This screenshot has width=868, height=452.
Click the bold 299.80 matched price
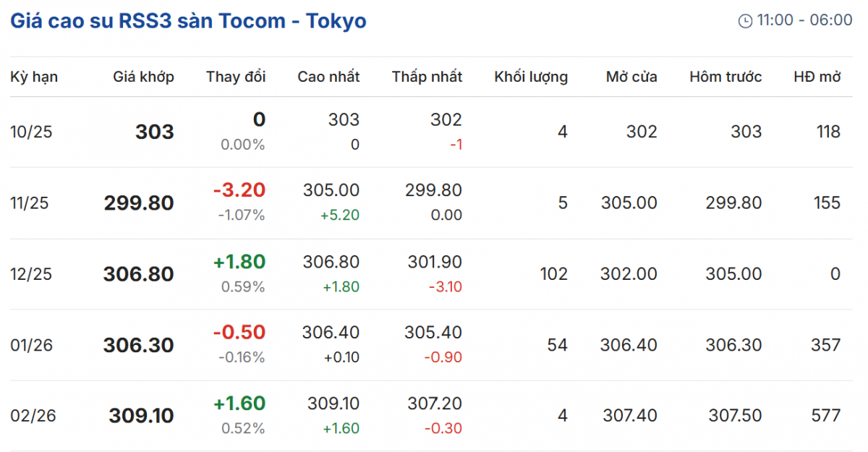[139, 203]
